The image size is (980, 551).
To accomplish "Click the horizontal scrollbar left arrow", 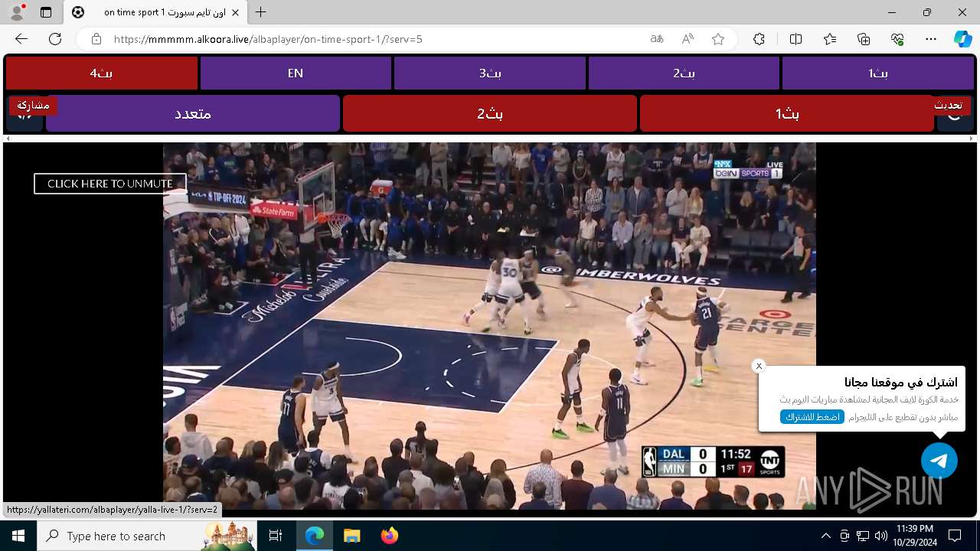I will [x=8, y=139].
